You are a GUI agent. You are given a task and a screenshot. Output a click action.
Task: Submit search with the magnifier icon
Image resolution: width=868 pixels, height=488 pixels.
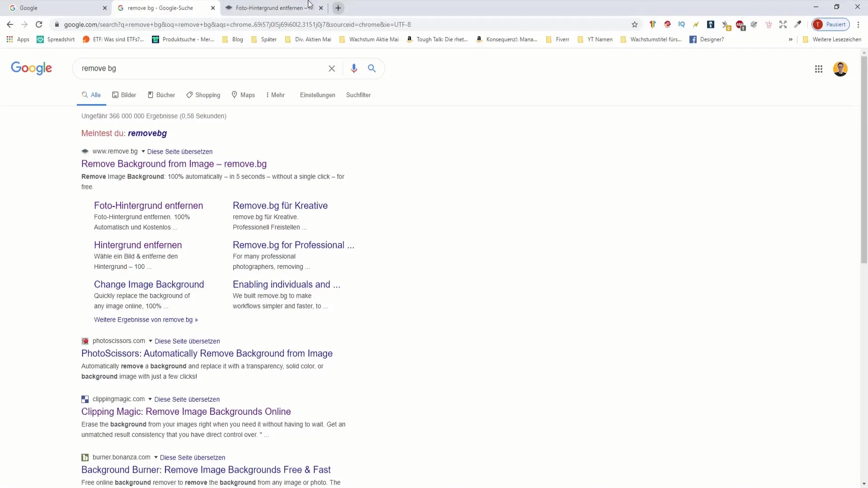point(372,69)
